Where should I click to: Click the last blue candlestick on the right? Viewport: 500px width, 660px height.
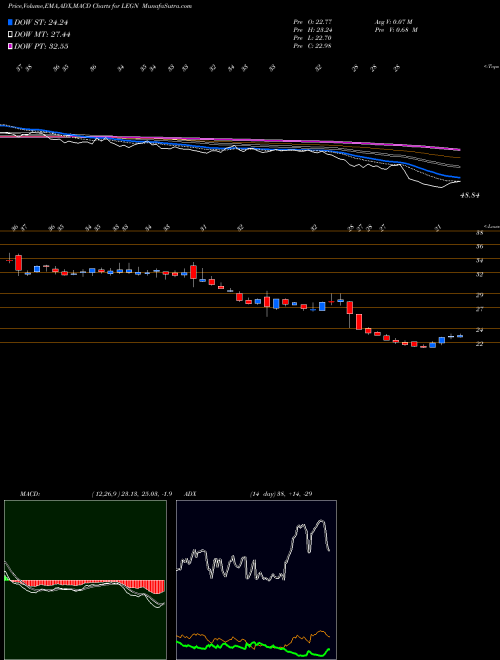coord(460,336)
